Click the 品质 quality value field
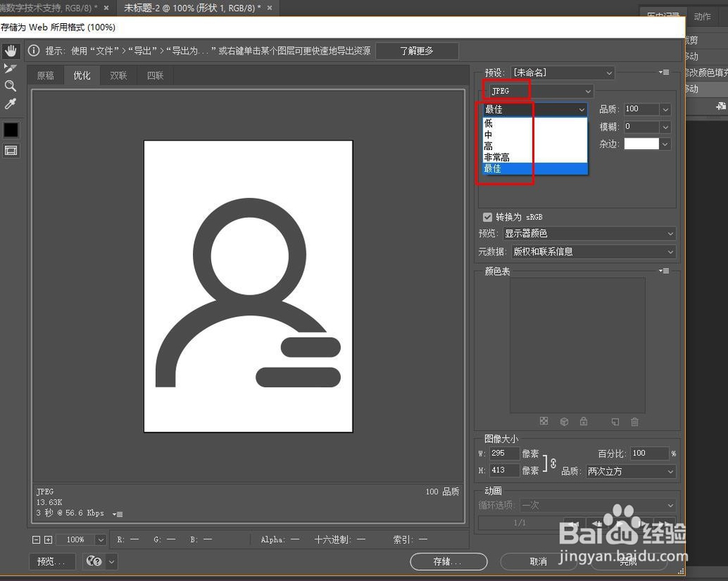Image resolution: width=728 pixels, height=581 pixels. pos(641,109)
